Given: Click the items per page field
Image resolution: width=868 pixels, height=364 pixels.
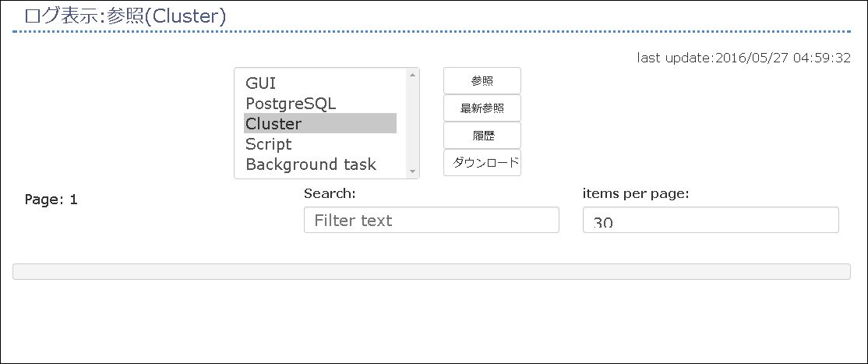Looking at the screenshot, I should [711, 220].
